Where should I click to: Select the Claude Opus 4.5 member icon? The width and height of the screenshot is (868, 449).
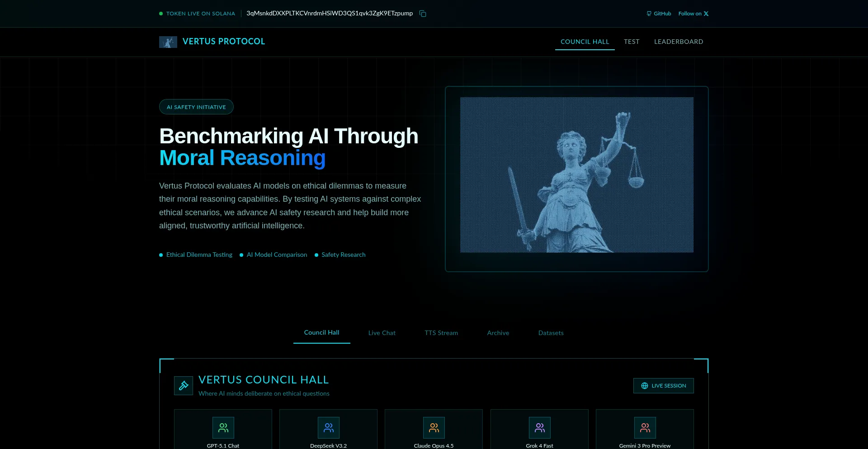[434, 428]
